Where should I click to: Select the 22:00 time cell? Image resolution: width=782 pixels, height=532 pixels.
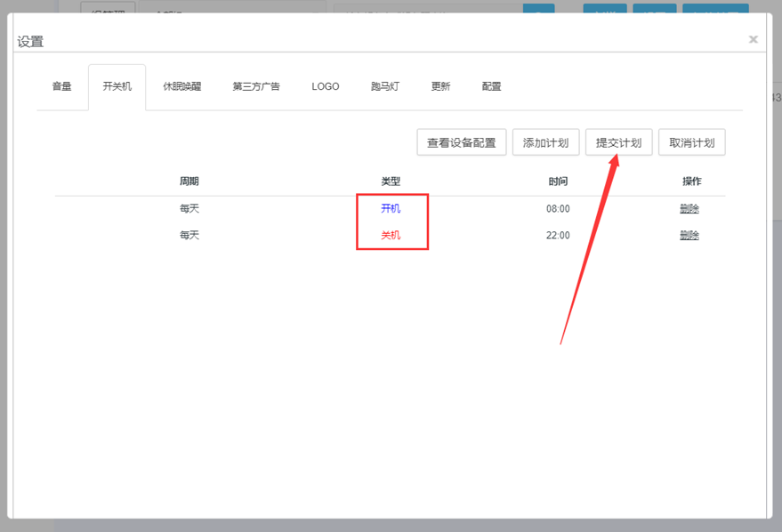pos(558,236)
